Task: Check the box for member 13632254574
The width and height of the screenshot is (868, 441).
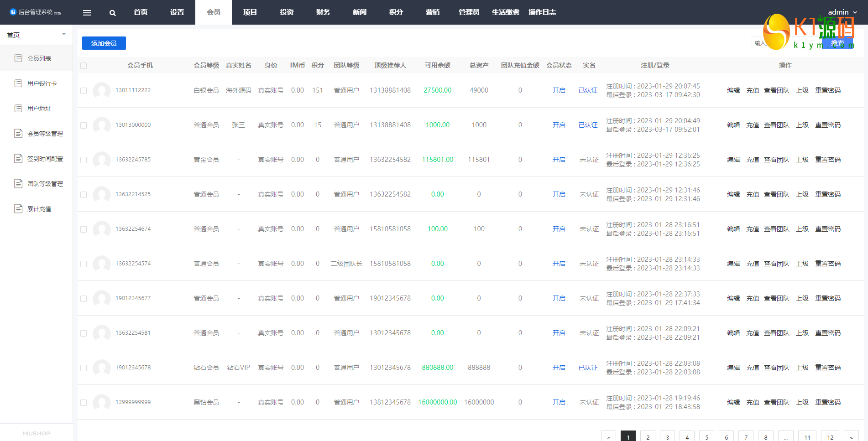Action: point(84,264)
